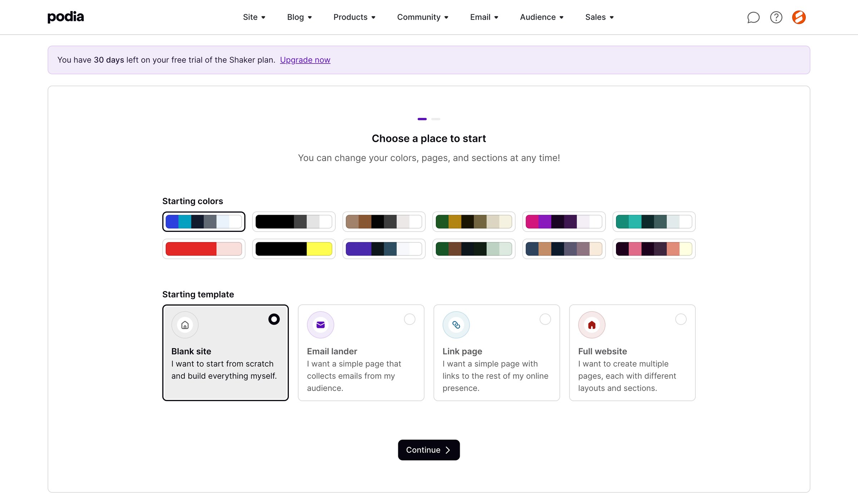Choose the green and gold color palette

point(474,221)
